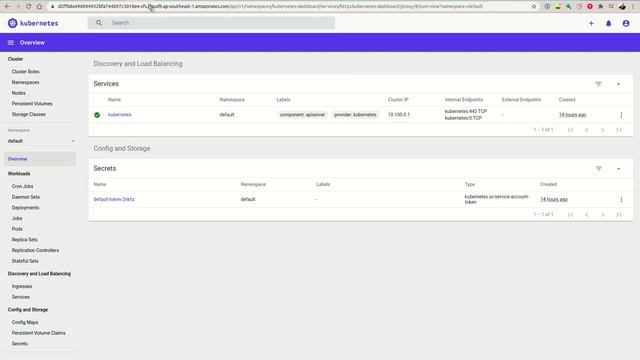Open the user account icon
This screenshot has width=640, height=360.
pyautogui.click(x=626, y=23)
